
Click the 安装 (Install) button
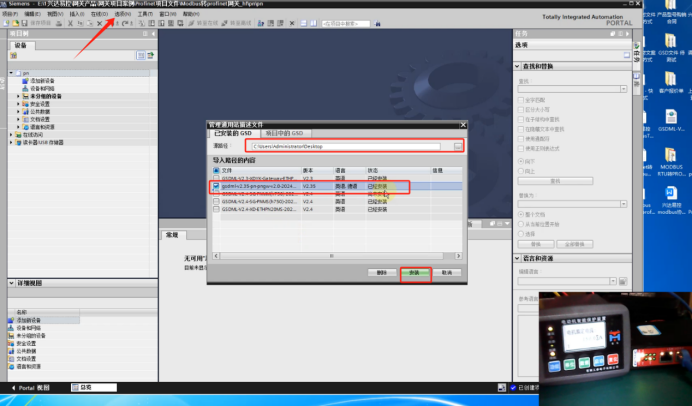click(x=414, y=273)
